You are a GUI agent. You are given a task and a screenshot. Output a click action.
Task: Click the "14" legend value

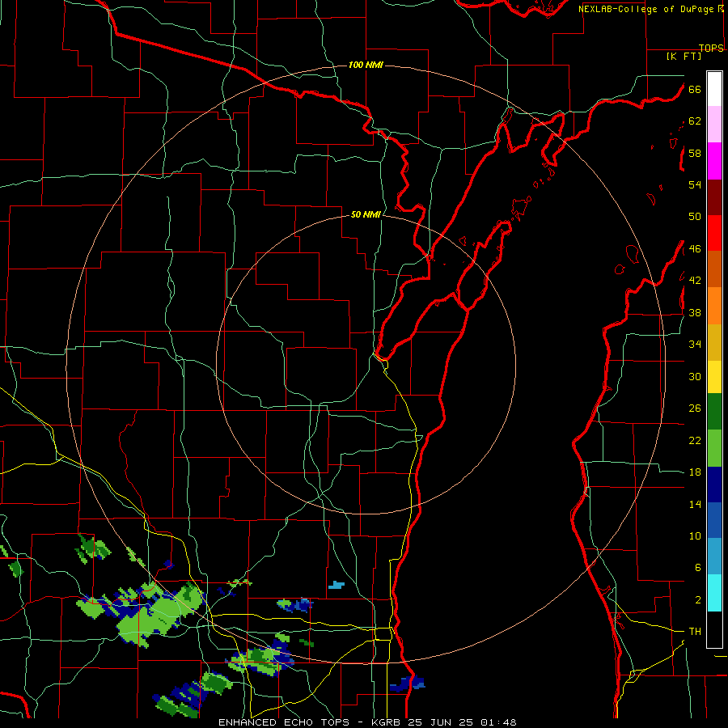click(695, 504)
